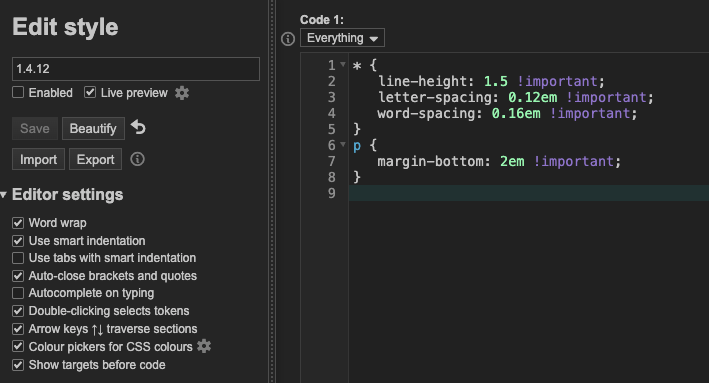The width and height of the screenshot is (709, 383).
Task: Enable Use tabs with smart indentation
Action: point(18,258)
